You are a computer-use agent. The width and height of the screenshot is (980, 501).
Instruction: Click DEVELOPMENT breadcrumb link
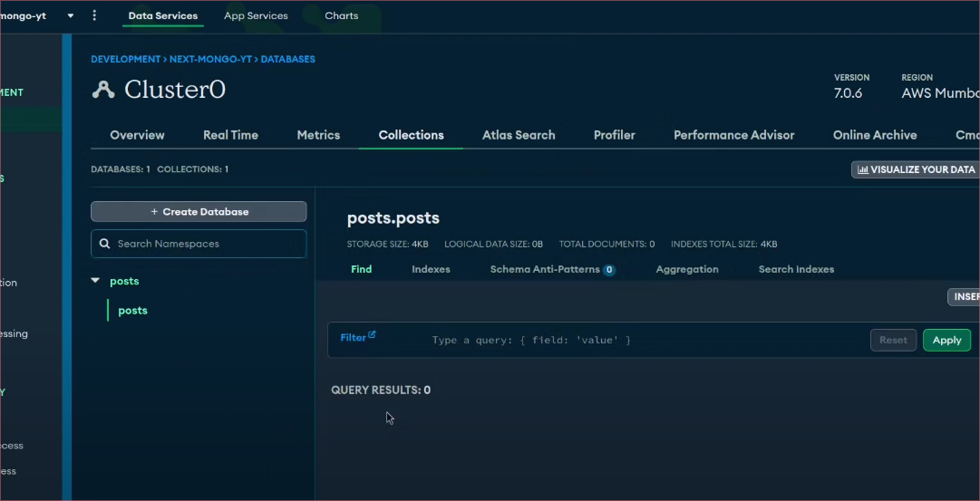[x=126, y=60]
